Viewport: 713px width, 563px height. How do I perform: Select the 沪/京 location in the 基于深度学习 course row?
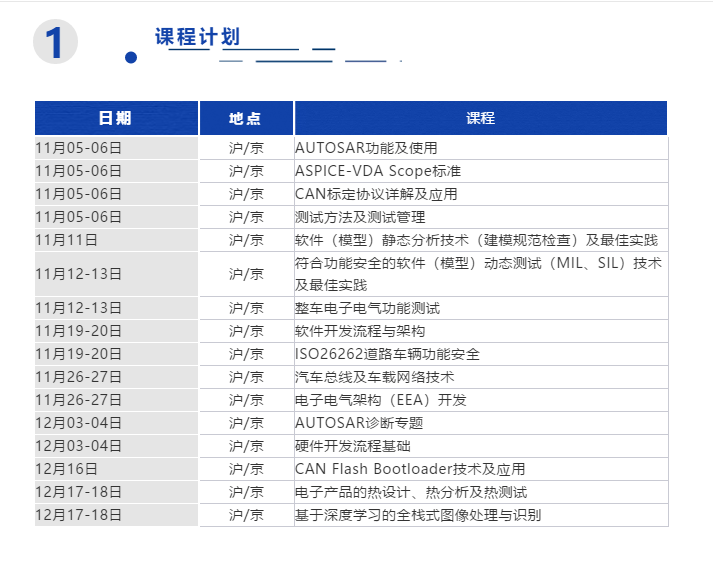click(246, 515)
